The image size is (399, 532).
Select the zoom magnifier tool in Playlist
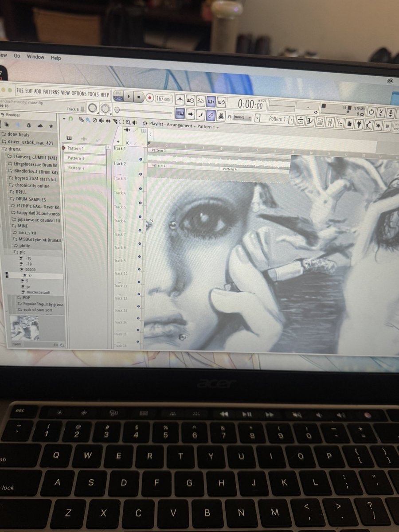click(128, 122)
